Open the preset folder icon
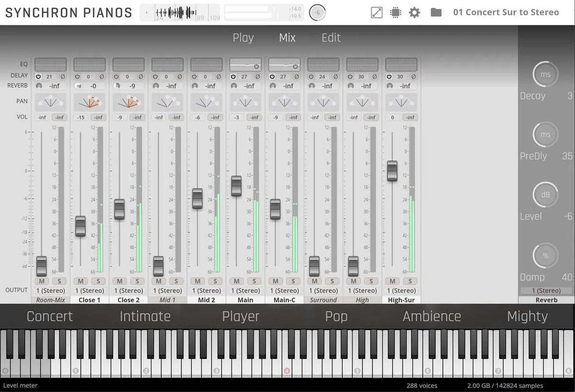The height and width of the screenshot is (392, 575). [x=436, y=12]
